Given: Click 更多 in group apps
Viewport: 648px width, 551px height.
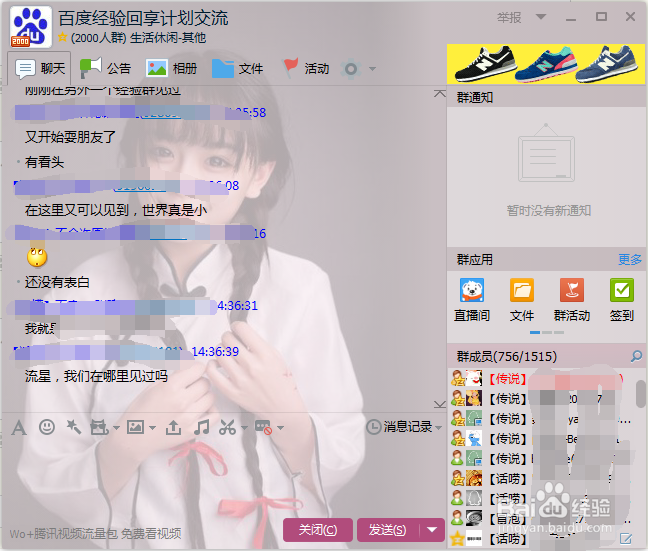Looking at the screenshot, I should [x=629, y=260].
